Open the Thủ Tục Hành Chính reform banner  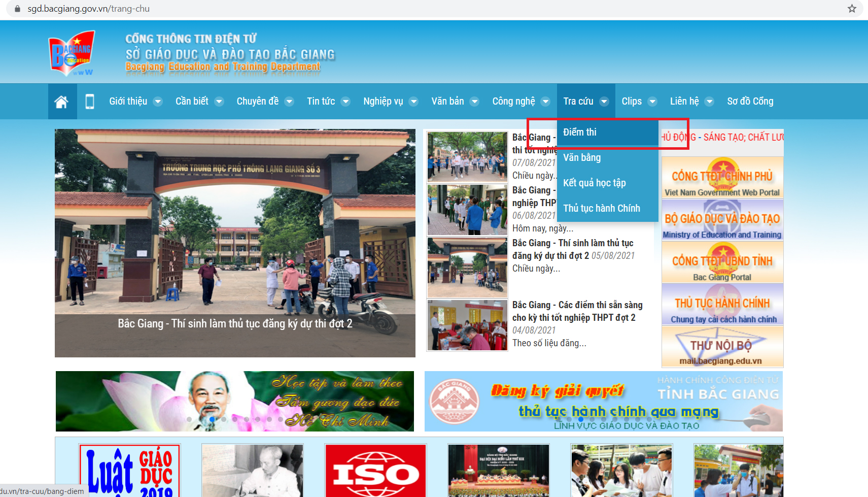(722, 304)
